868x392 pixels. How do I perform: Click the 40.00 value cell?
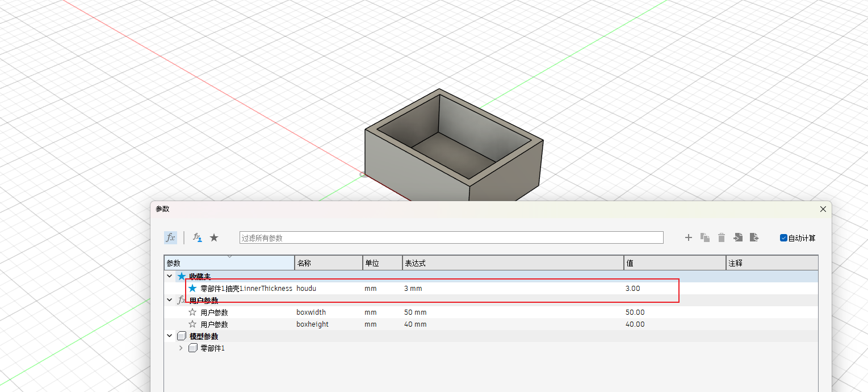(635, 324)
